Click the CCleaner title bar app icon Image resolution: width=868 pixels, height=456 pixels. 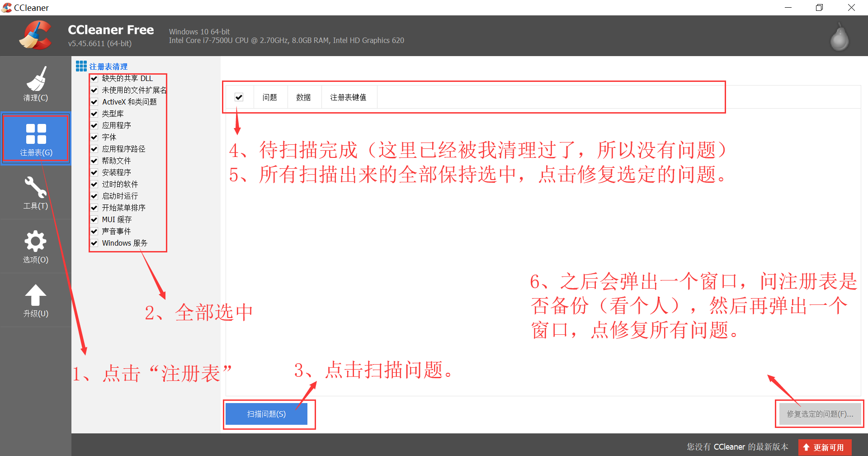[x=7, y=8]
